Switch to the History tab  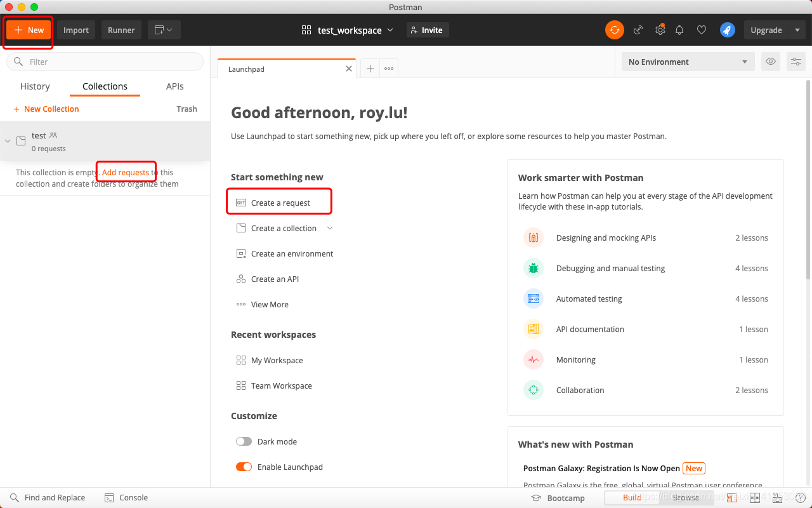[x=35, y=86]
